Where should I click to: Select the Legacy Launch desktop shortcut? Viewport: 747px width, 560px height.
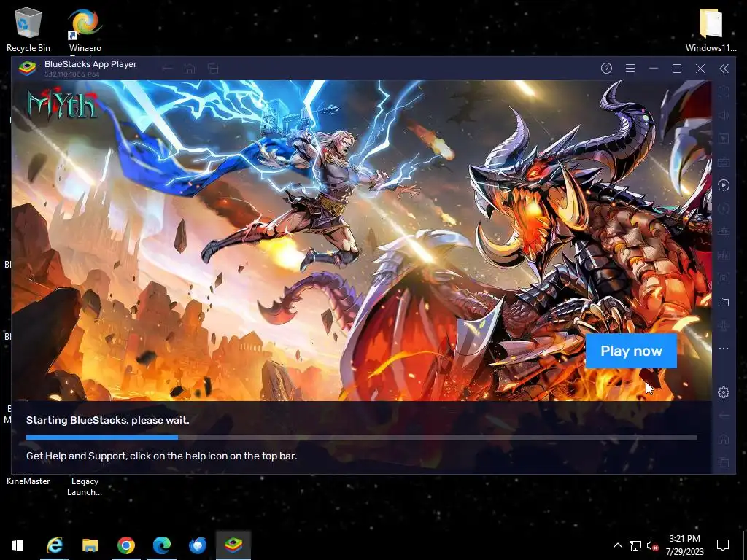coord(85,486)
